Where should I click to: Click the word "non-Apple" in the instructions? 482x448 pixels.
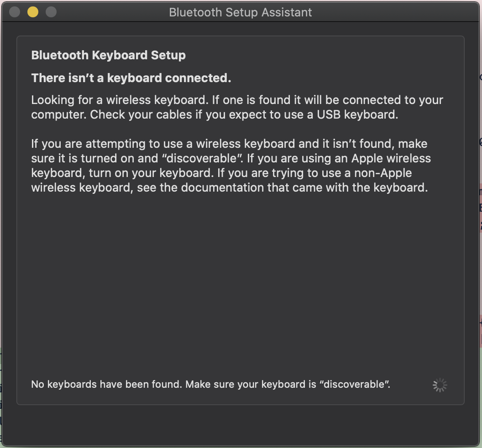click(381, 173)
